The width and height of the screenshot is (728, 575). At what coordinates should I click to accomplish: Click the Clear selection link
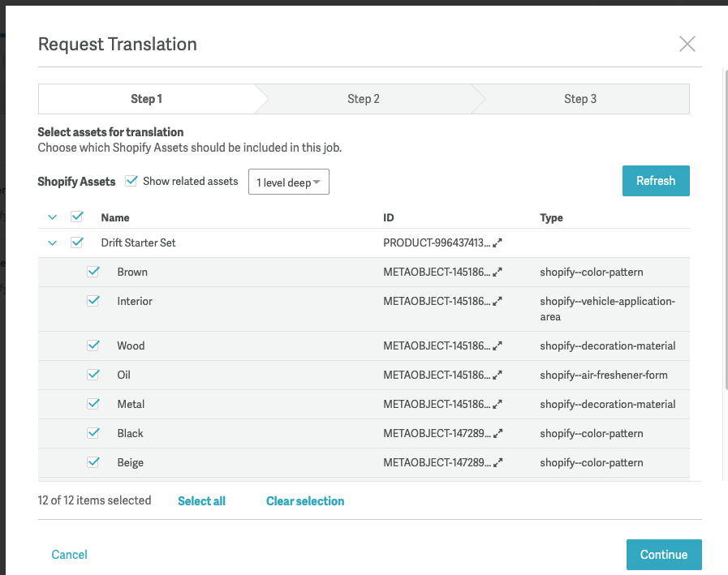click(305, 501)
